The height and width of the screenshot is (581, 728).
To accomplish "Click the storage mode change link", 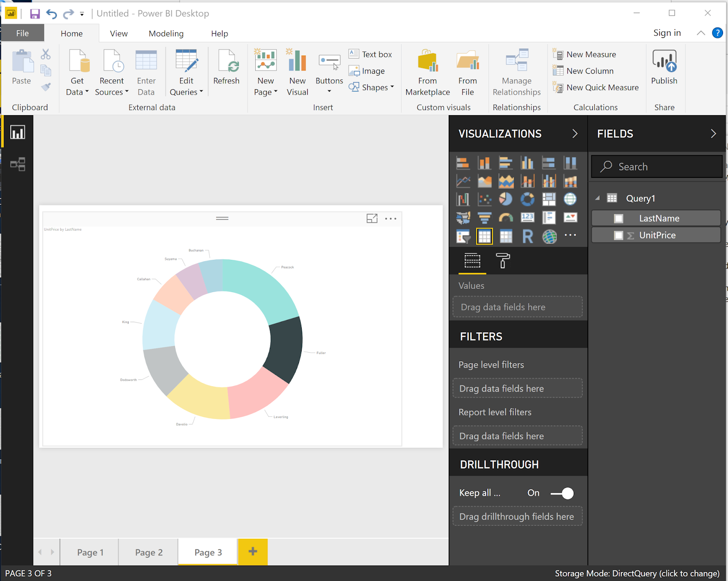I will pos(637,573).
